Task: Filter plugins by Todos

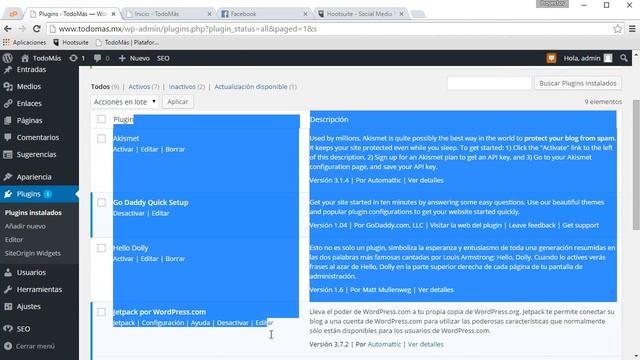Action: click(100, 87)
